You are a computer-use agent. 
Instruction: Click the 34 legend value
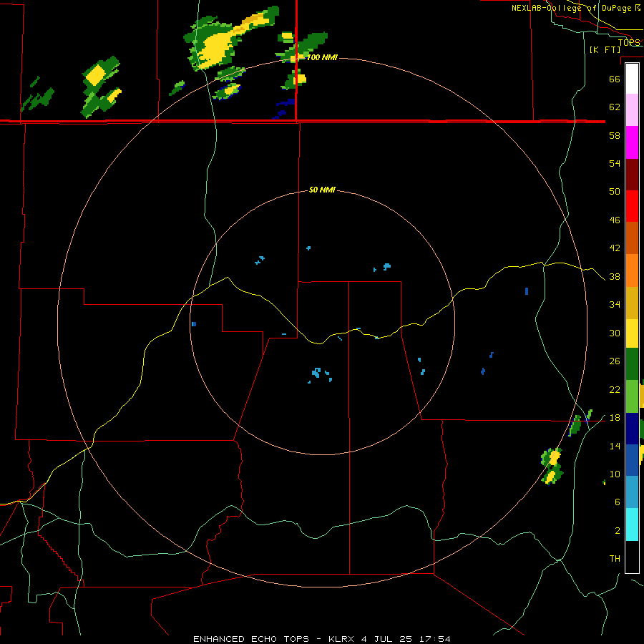click(x=615, y=305)
